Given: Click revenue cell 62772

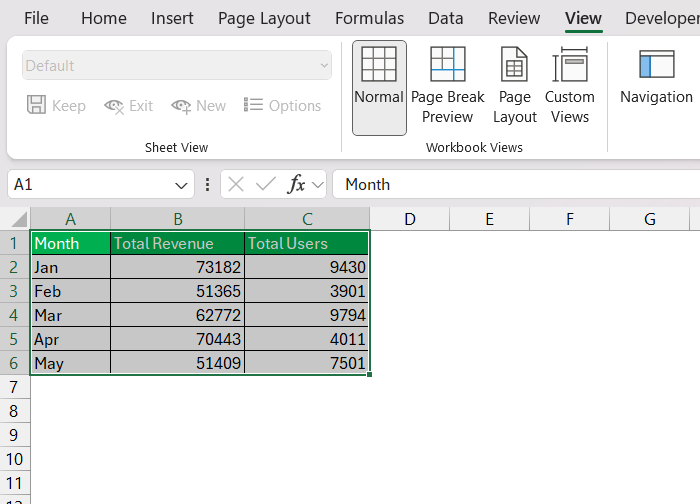Looking at the screenshot, I should point(178,315).
